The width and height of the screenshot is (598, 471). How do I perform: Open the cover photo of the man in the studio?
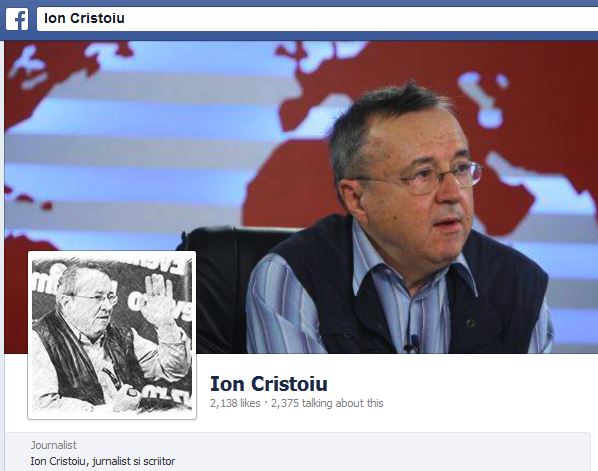click(x=301, y=197)
